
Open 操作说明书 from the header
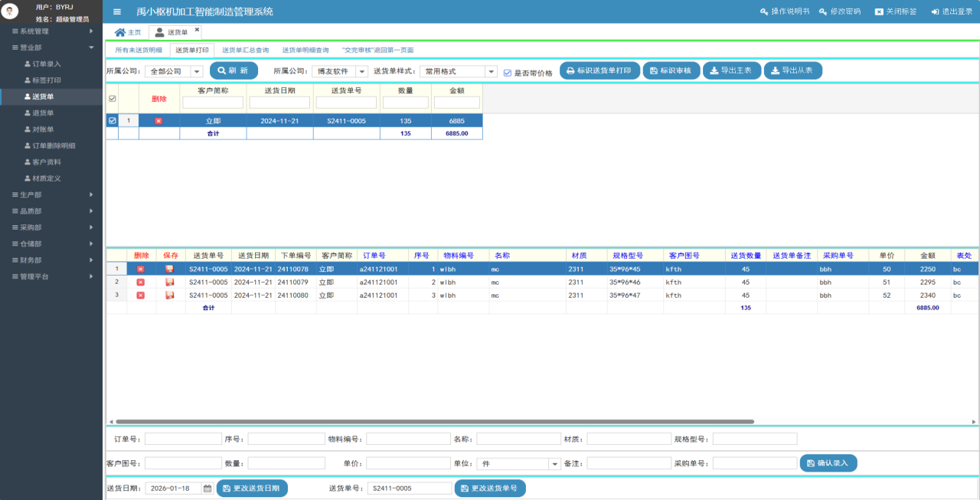[x=784, y=11]
